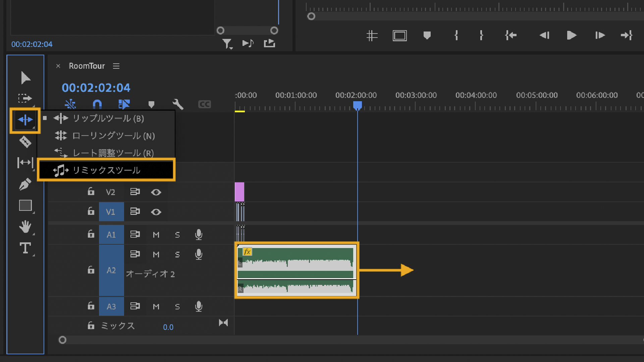Screen dimensions: 644x362
Task: Open the RoomTour sequence panel menu
Action: tap(116, 66)
